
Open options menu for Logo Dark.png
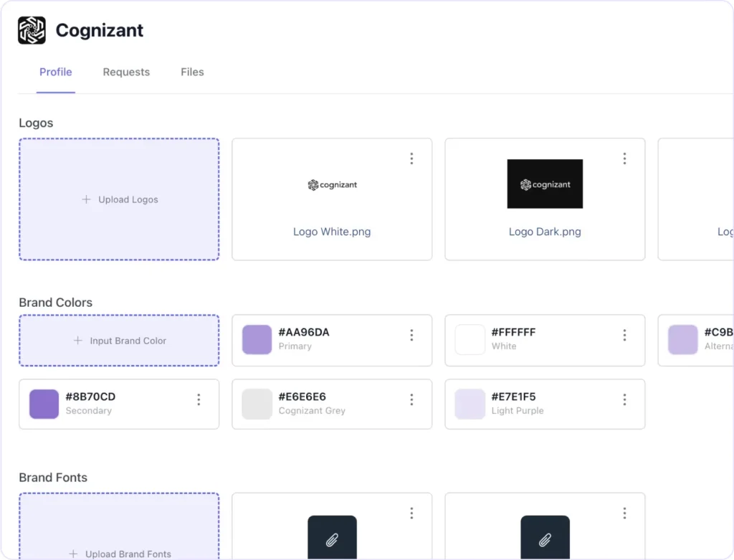pyautogui.click(x=624, y=158)
